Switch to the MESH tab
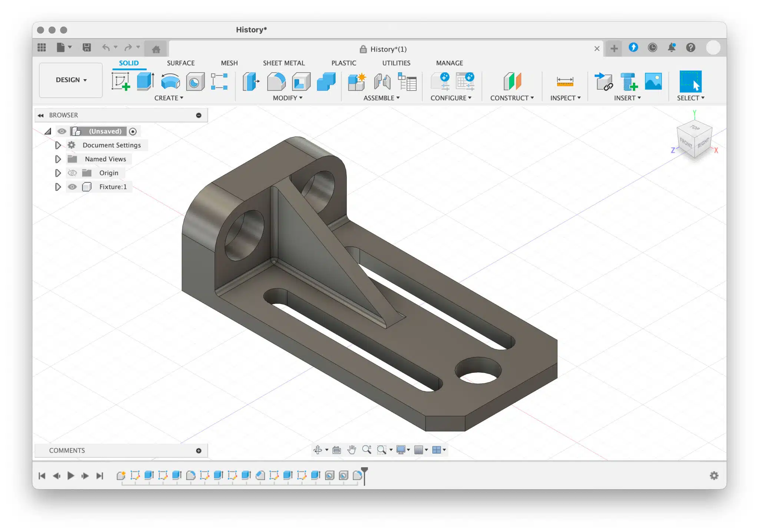The image size is (759, 532). tap(229, 63)
